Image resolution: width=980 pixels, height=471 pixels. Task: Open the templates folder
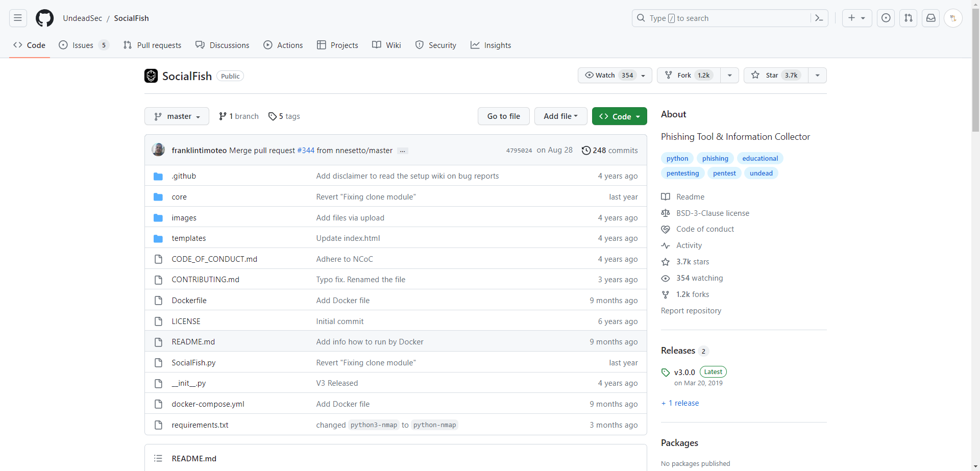(189, 238)
